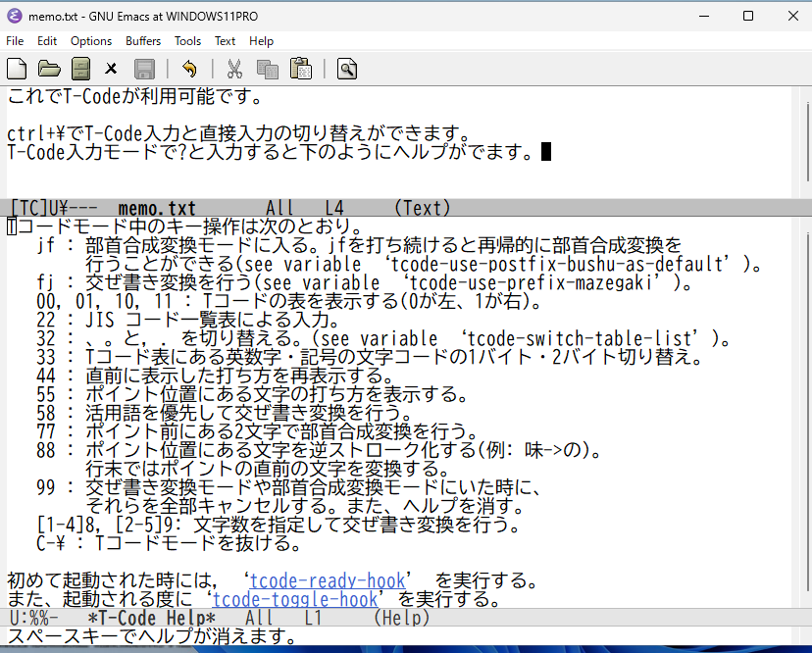Image resolution: width=812 pixels, height=653 pixels.
Task: Click memo.txt buffer name in mode line
Action: click(x=157, y=208)
